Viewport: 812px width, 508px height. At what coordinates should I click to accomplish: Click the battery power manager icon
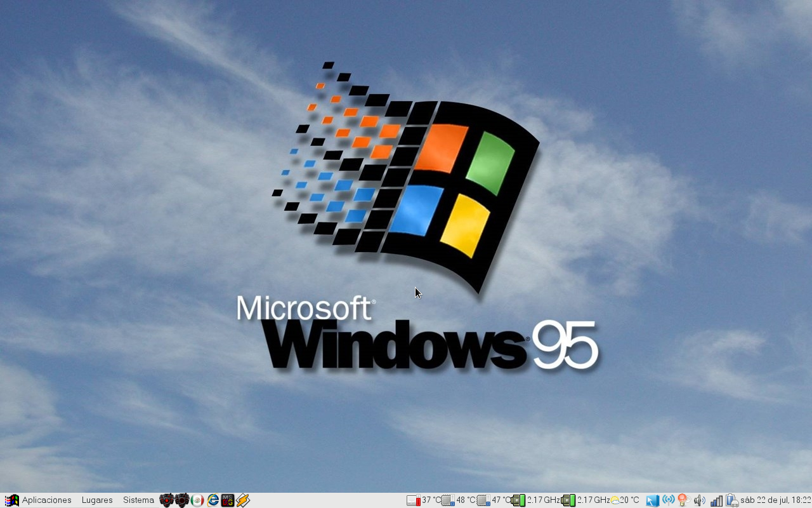[x=732, y=500]
